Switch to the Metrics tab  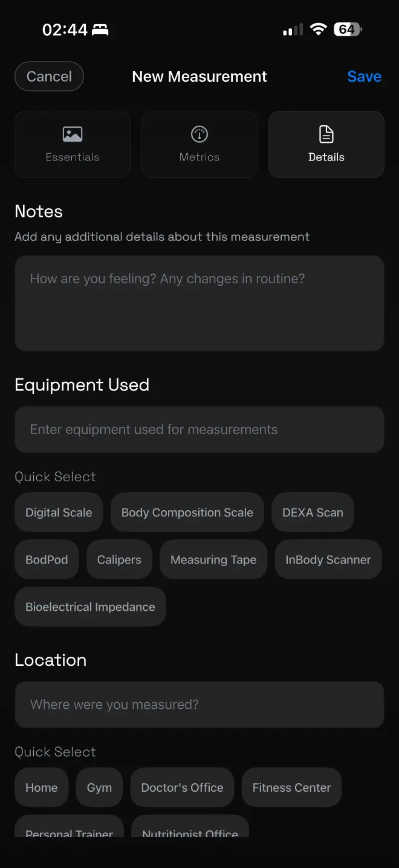click(x=199, y=144)
